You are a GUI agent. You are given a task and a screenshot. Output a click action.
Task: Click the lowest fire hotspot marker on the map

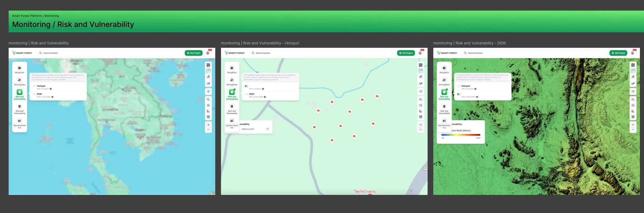[332, 140]
